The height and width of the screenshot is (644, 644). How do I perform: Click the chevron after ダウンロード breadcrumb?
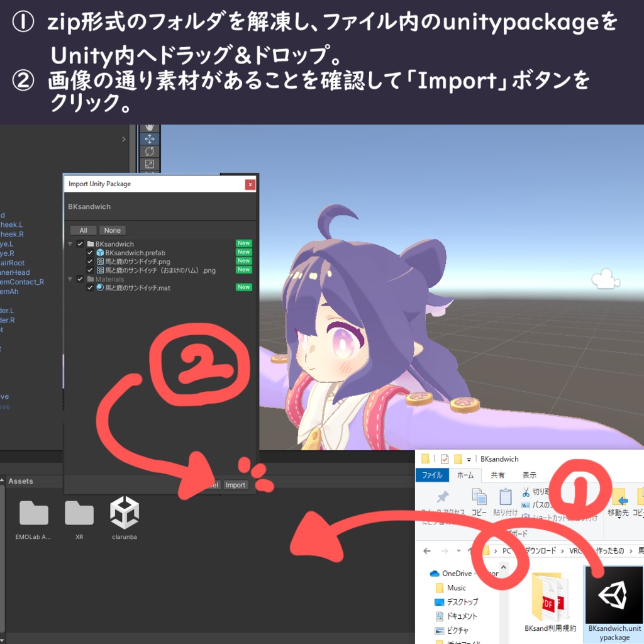[562, 551]
